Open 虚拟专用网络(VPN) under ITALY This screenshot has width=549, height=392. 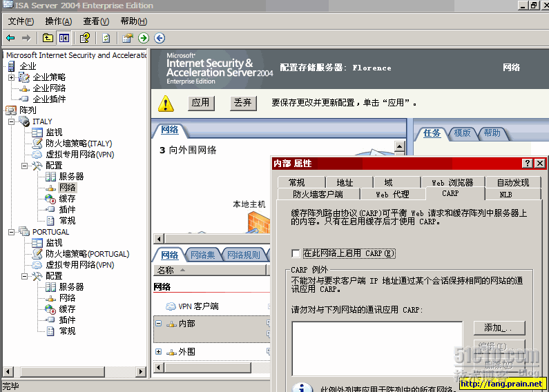(80, 155)
